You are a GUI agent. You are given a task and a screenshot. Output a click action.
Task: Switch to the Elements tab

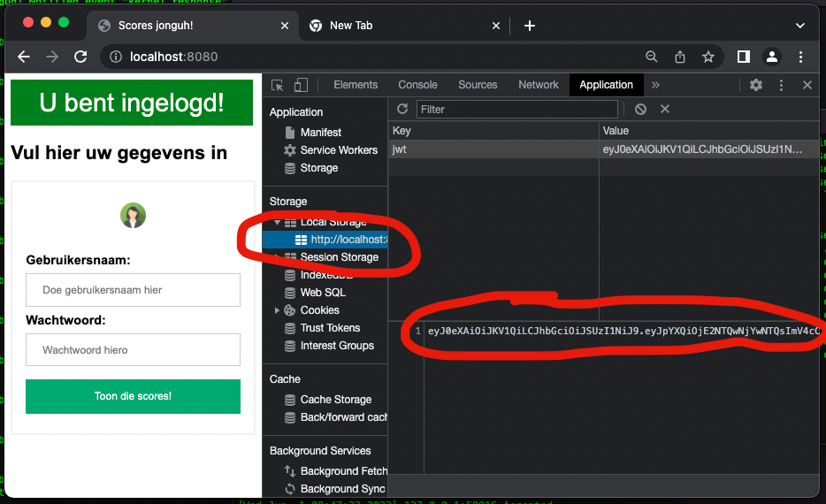coord(356,85)
